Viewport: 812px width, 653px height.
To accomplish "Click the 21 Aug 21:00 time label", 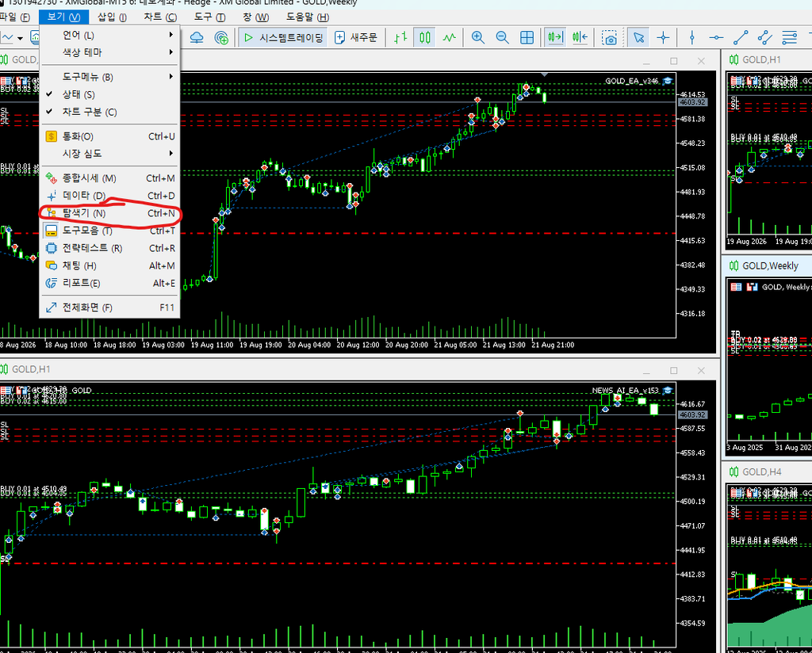I will 553,346.
